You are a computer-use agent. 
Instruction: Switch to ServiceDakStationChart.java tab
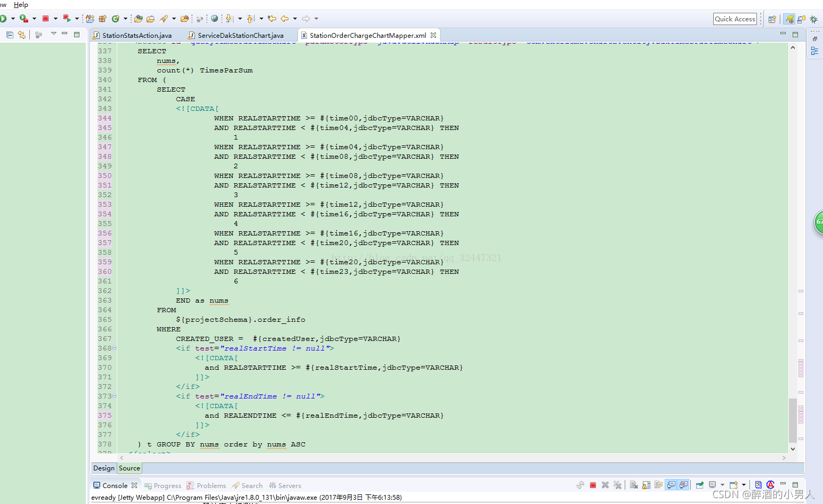point(236,35)
